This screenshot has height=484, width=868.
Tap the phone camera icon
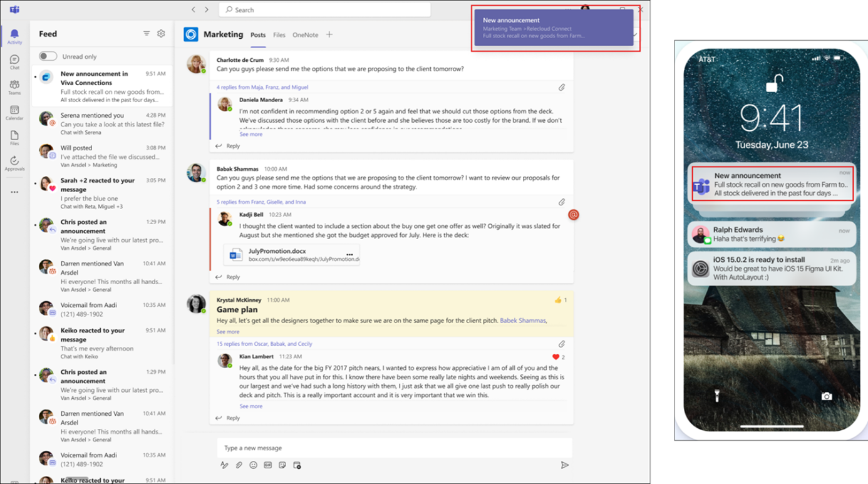pos(827,396)
